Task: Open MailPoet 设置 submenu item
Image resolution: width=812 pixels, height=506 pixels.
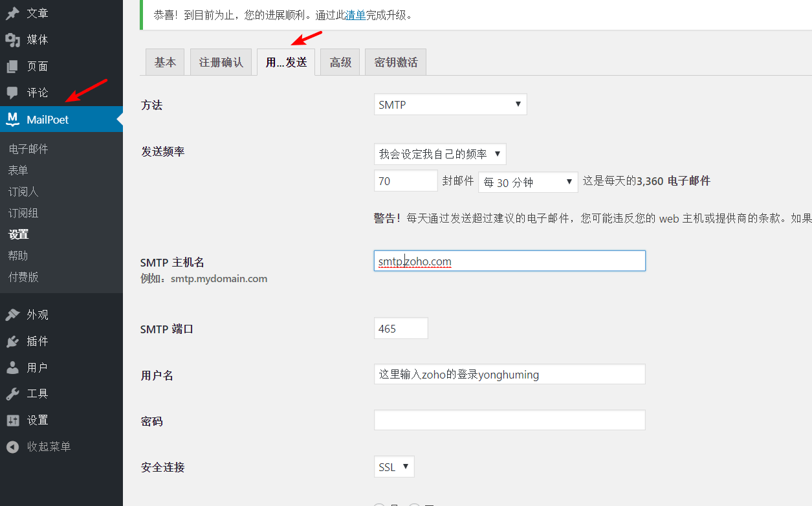Action: (18, 234)
